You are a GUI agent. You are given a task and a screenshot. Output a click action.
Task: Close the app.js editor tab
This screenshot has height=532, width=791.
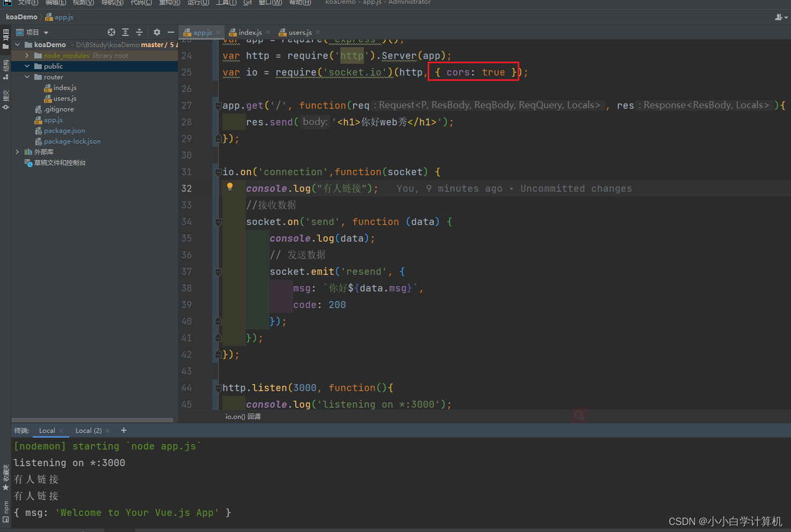point(218,33)
